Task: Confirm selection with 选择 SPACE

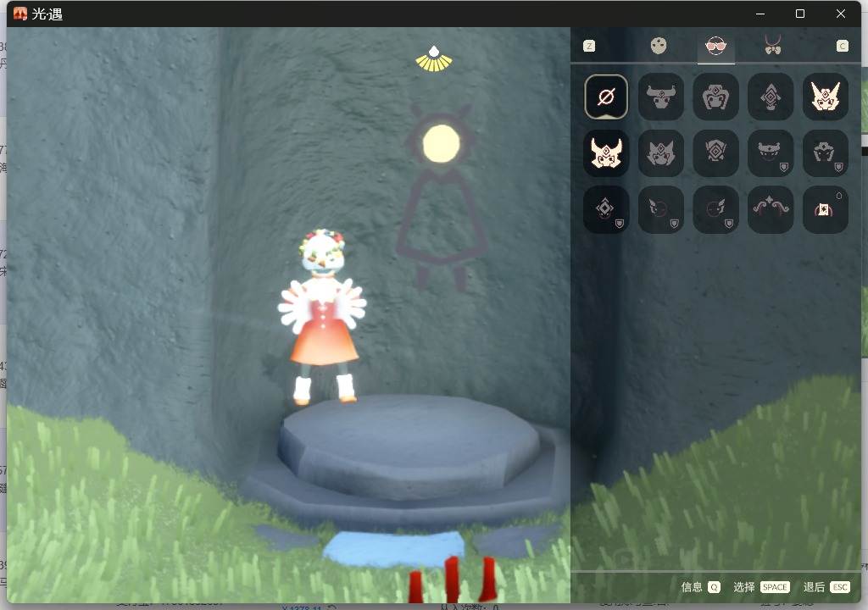Action: coord(761,587)
